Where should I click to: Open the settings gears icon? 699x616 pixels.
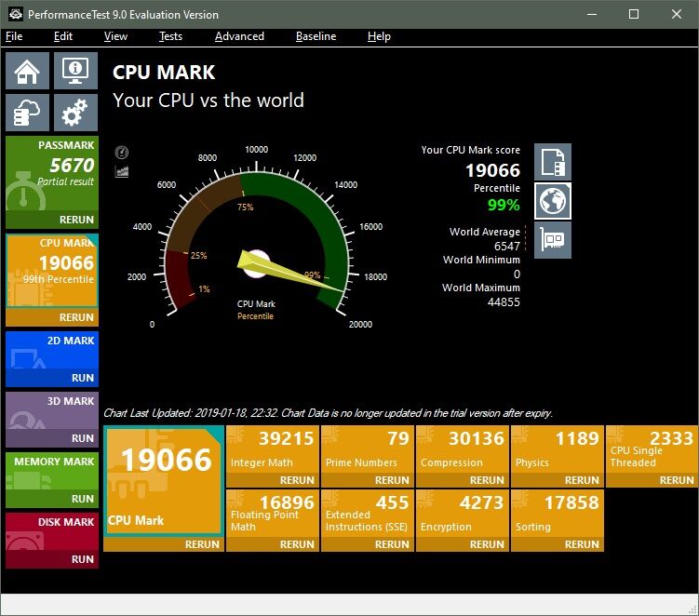75,112
